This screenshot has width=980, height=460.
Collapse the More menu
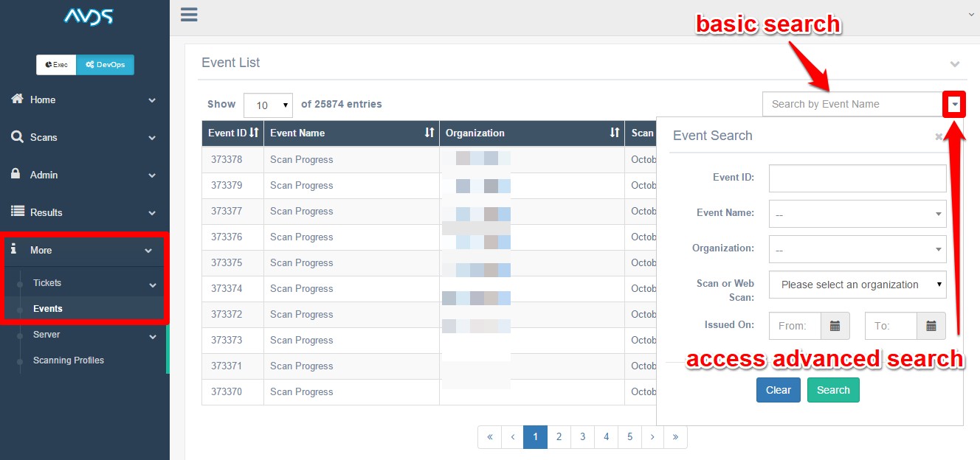[85, 251]
